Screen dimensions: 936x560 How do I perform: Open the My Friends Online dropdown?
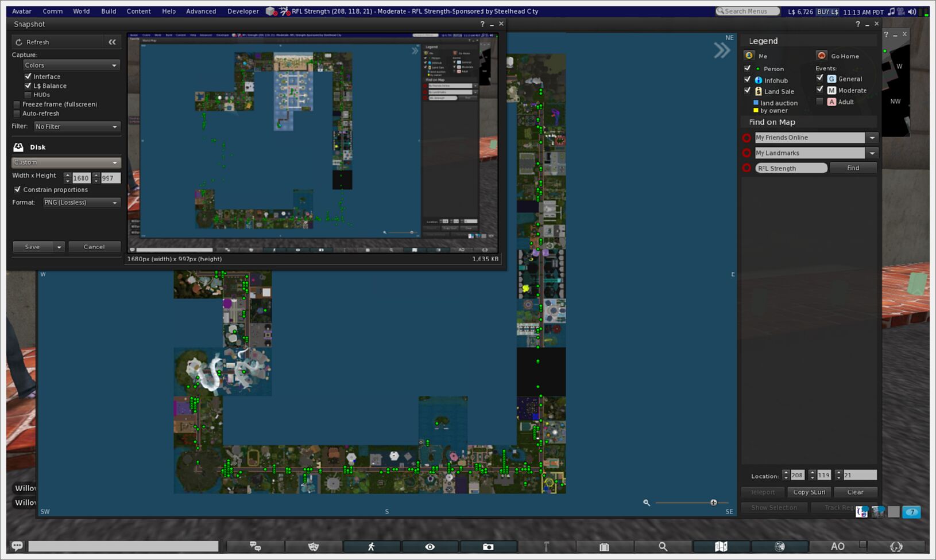pos(872,138)
